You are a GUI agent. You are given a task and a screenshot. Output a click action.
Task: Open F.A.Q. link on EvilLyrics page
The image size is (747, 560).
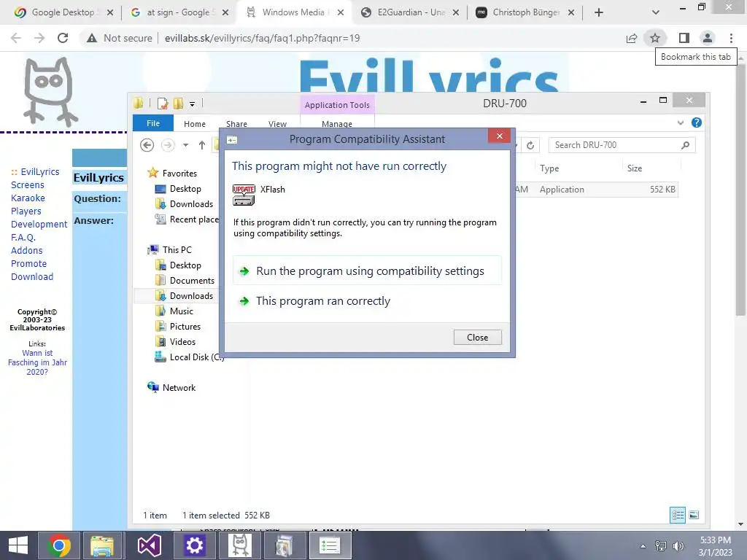point(23,237)
